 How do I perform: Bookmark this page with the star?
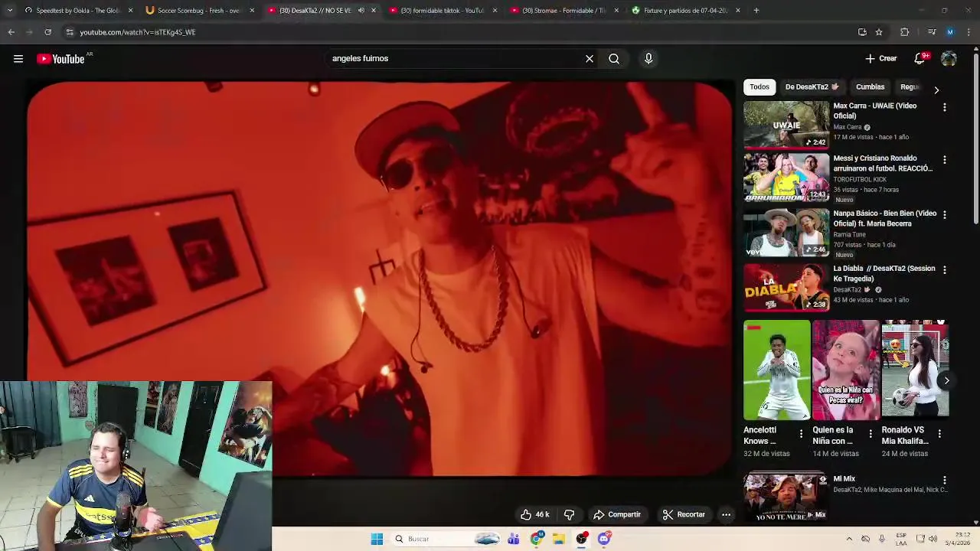(879, 32)
